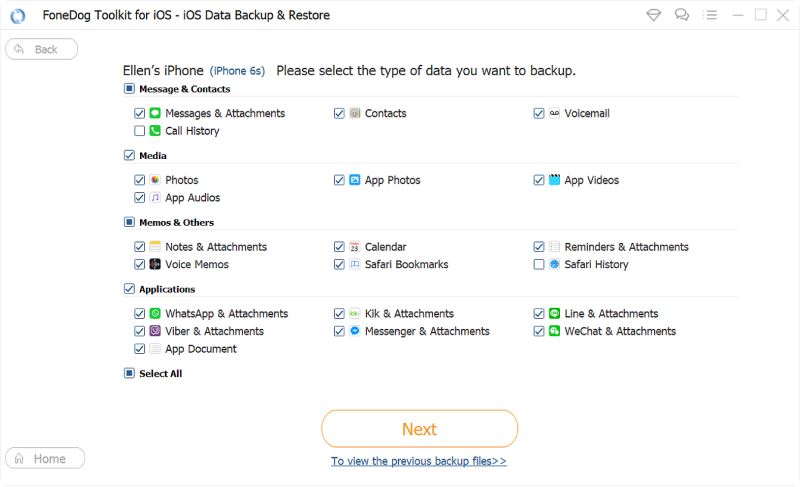Uncheck the WeChat & Attachments checkbox

[x=539, y=331]
